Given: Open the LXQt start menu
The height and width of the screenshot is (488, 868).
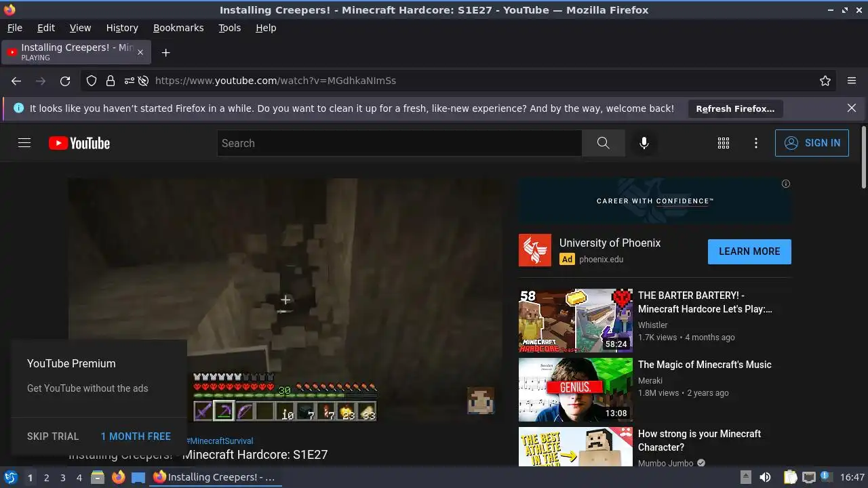Looking at the screenshot, I should tap(11, 477).
